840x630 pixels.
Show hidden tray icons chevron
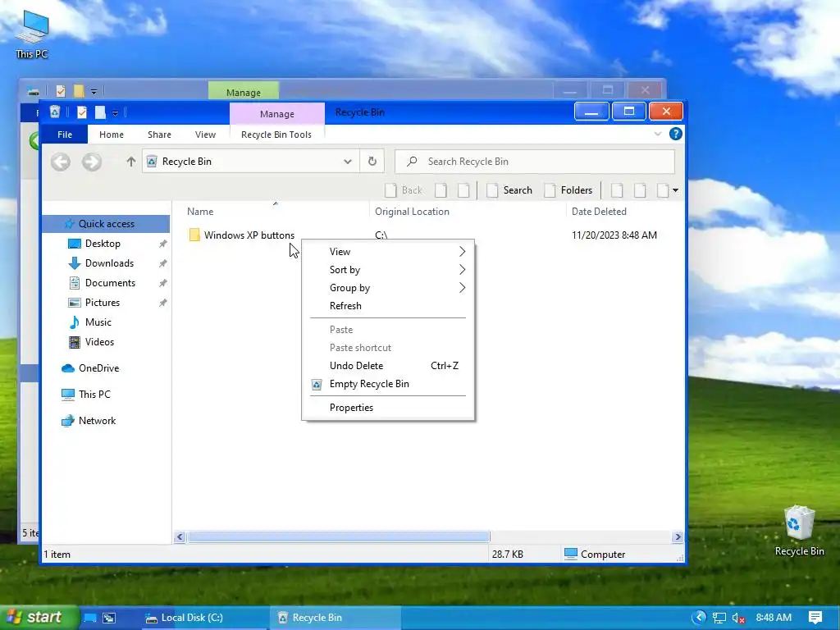pos(699,618)
